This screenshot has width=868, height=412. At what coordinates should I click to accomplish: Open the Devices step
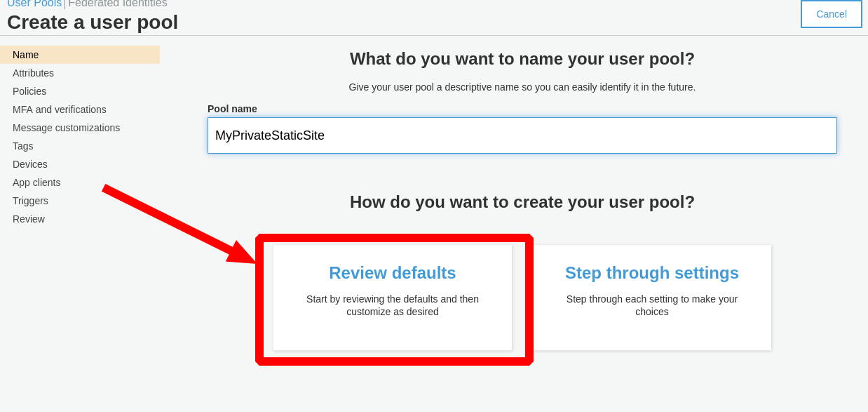pos(30,164)
